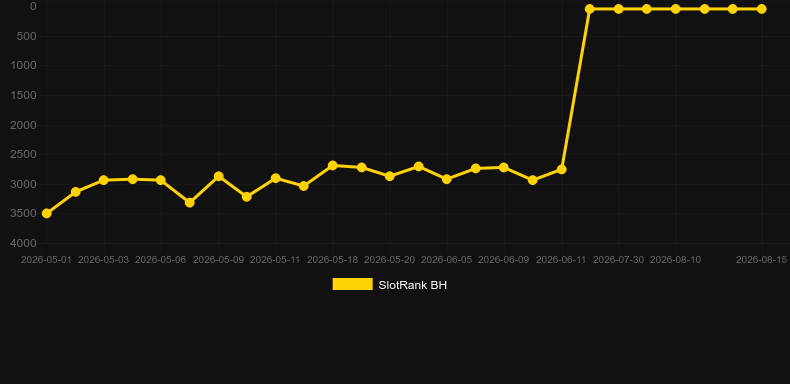Click the dip point between 2026-05-09 and 2026-05-11
Screen dimensions: 790x384
[x=246, y=197]
